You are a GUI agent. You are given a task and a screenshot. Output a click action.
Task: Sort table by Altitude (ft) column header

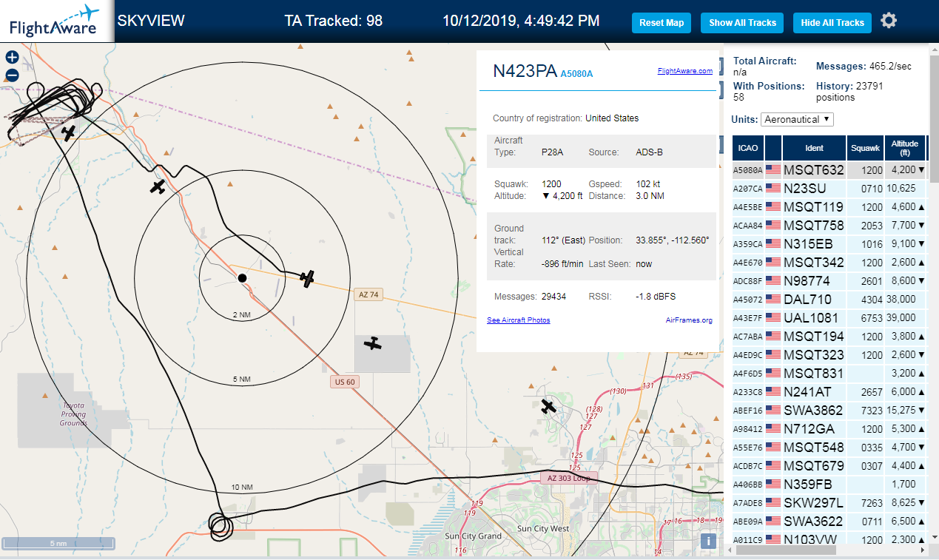tap(904, 148)
